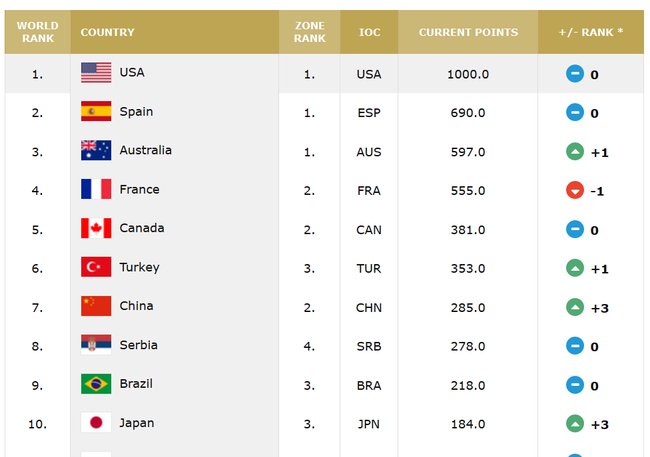Click the Turkey flag icon
This screenshot has height=457, width=650.
pos(96,268)
